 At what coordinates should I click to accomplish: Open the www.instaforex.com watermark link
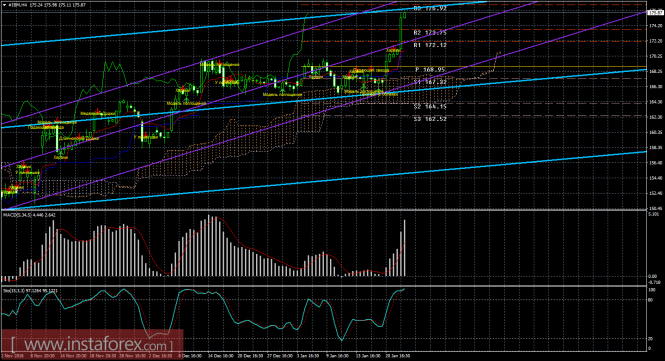[x=92, y=344]
